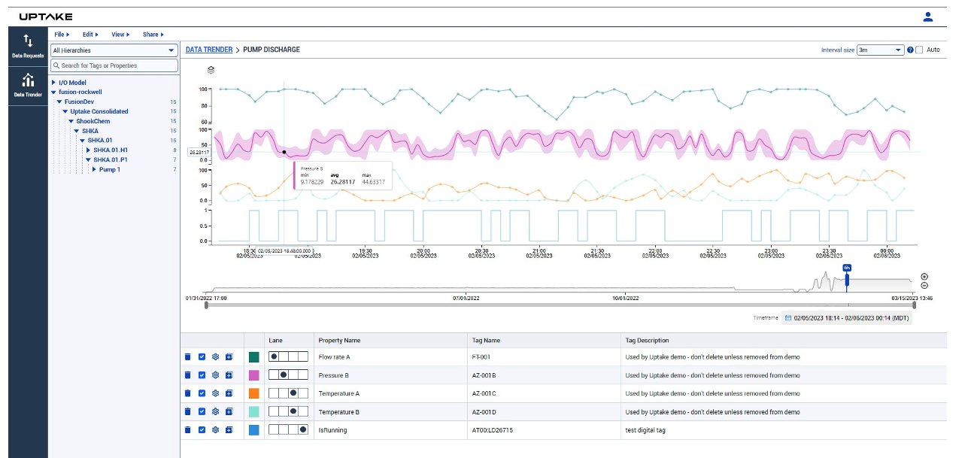The image size is (980, 458).
Task: Open the File menu
Action: pos(62,35)
